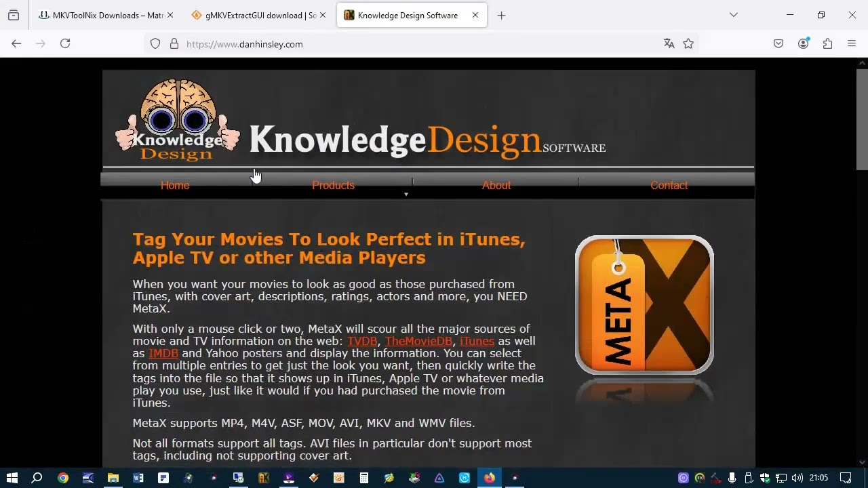Open the Windows Start menu
The height and width of the screenshot is (488, 868).
click(x=12, y=478)
